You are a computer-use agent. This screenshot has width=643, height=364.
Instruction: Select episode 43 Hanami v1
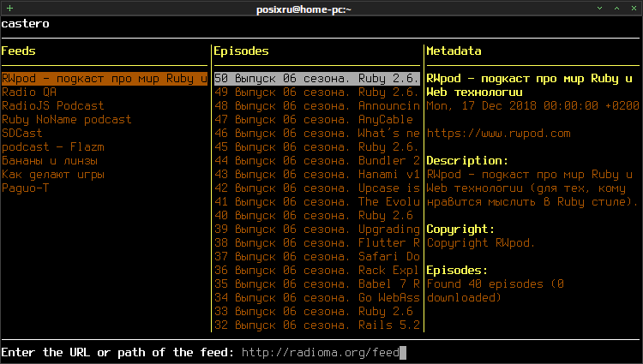click(317, 175)
